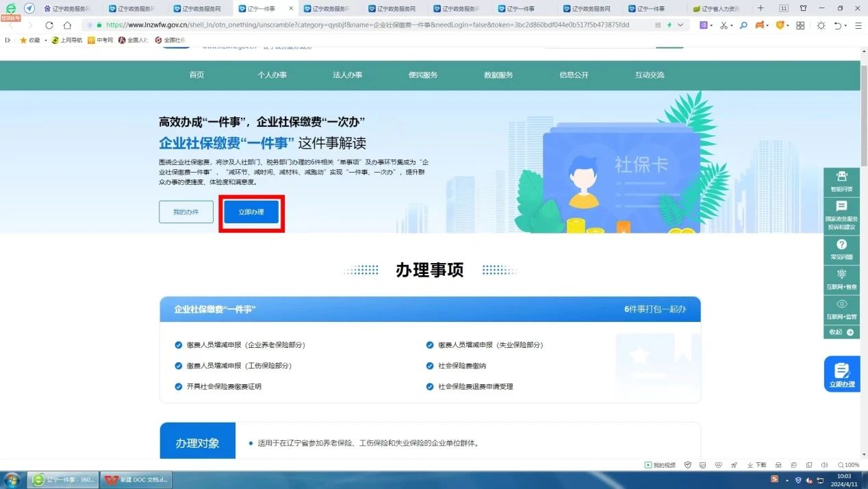This screenshot has height=489, width=868.
Task: Go to 首页 in the navigation bar
Action: (x=197, y=75)
